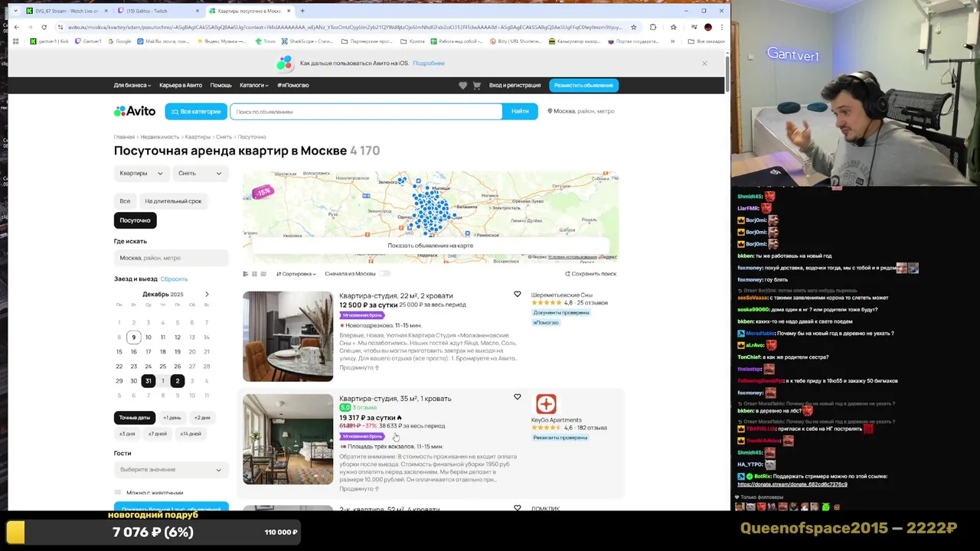Viewport: 980px width, 551px height.
Task: Open the Trovo bookmark
Action: [x=264, y=41]
